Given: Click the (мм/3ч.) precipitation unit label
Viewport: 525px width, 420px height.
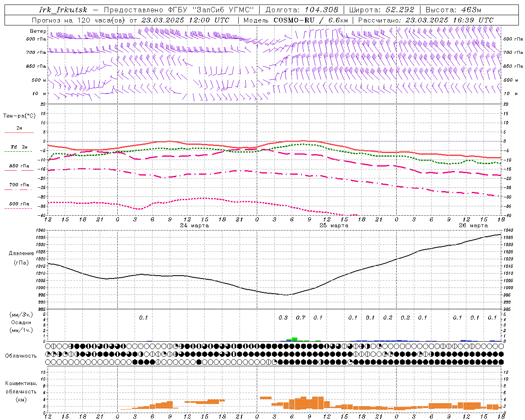Looking at the screenshot, I should [x=21, y=315].
